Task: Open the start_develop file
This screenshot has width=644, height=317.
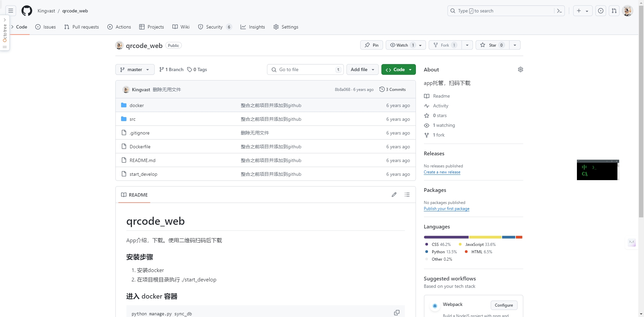Action: tap(143, 174)
